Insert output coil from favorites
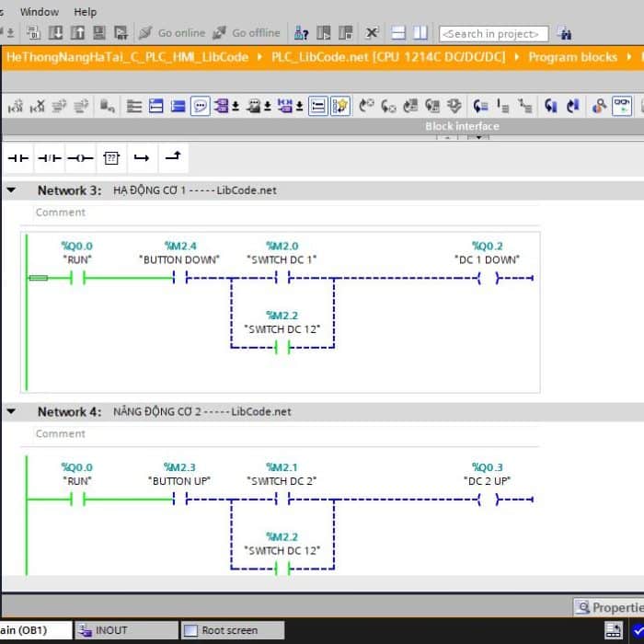This screenshot has width=644, height=644. [x=81, y=158]
